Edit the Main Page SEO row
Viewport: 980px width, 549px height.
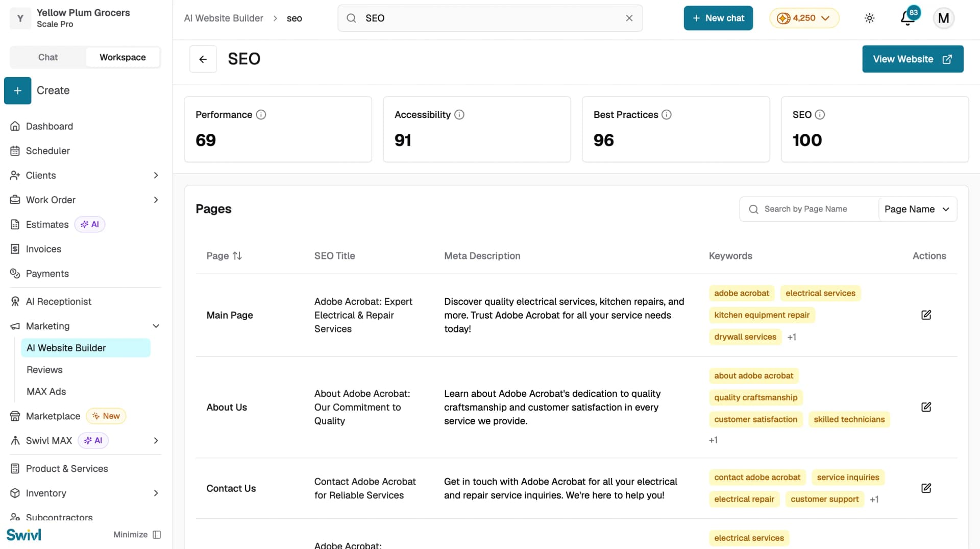[x=926, y=315]
